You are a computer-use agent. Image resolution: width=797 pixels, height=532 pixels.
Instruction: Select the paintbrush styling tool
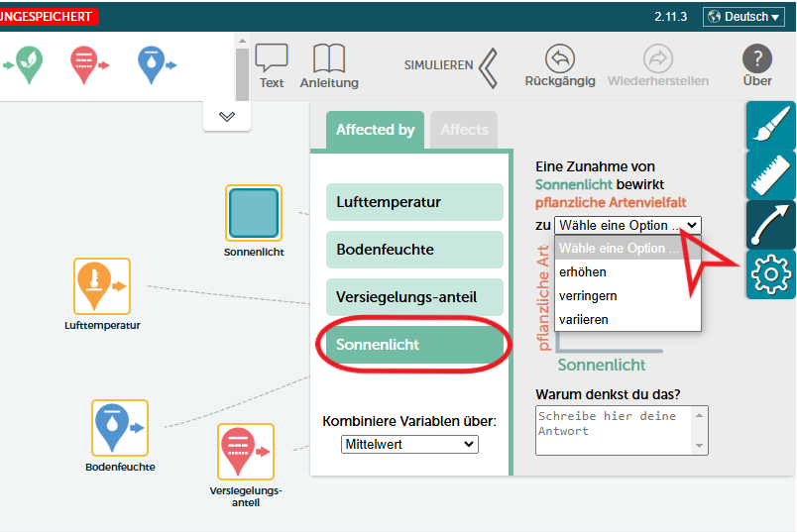pyautogui.click(x=770, y=126)
